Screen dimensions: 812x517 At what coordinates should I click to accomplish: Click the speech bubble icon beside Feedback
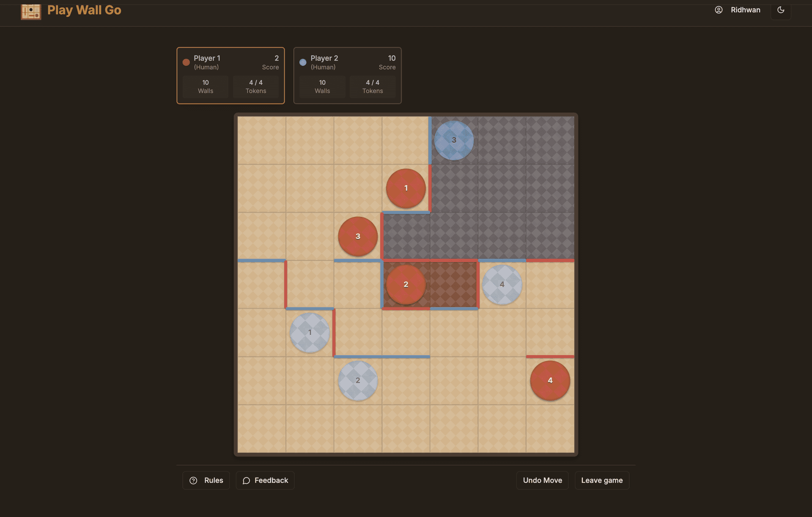(x=247, y=481)
